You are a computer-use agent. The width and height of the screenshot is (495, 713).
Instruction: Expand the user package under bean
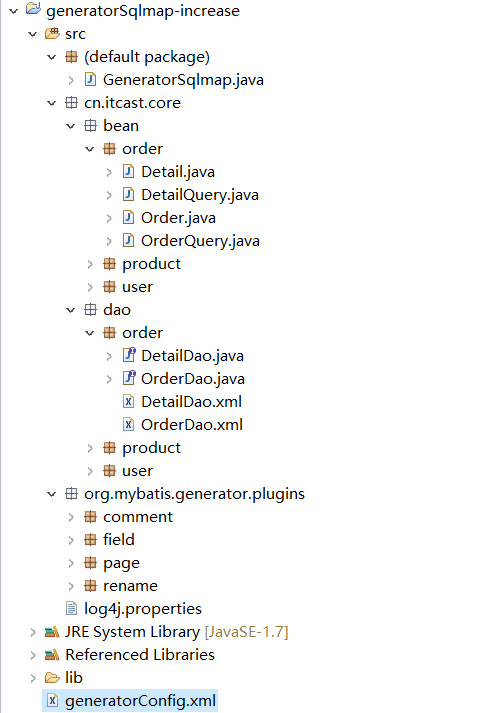[x=90, y=287]
